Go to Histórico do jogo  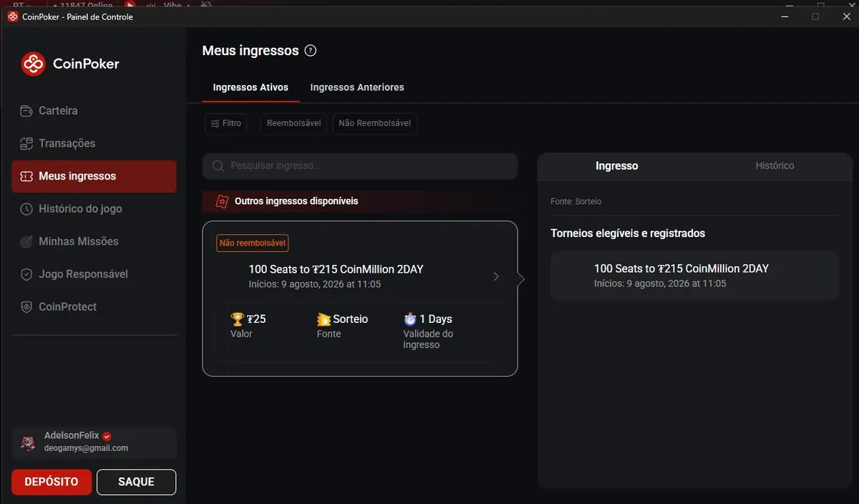pyautogui.click(x=94, y=209)
